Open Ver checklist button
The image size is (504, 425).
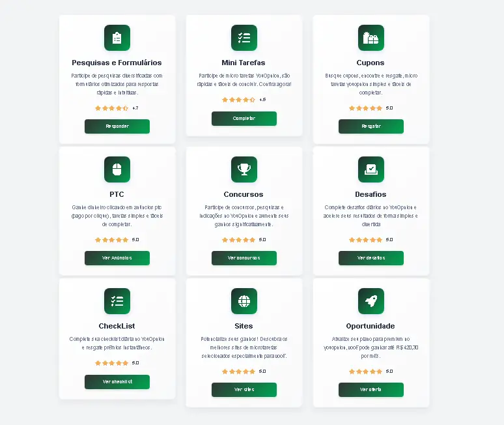[117, 381]
